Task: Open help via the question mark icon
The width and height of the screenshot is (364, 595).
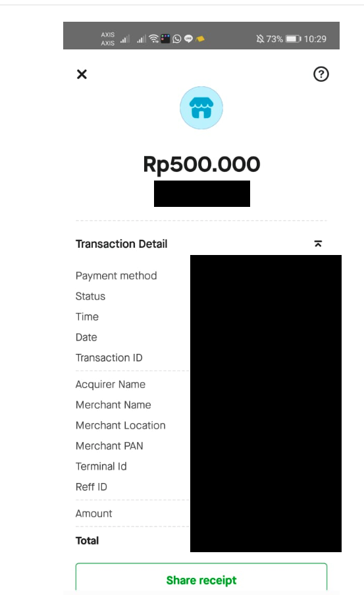Action: pos(321,74)
